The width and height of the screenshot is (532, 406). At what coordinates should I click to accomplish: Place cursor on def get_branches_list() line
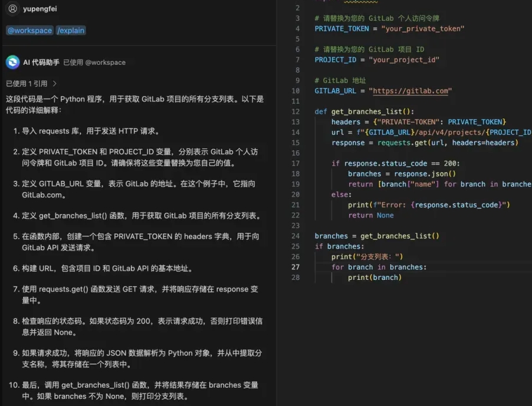(364, 111)
